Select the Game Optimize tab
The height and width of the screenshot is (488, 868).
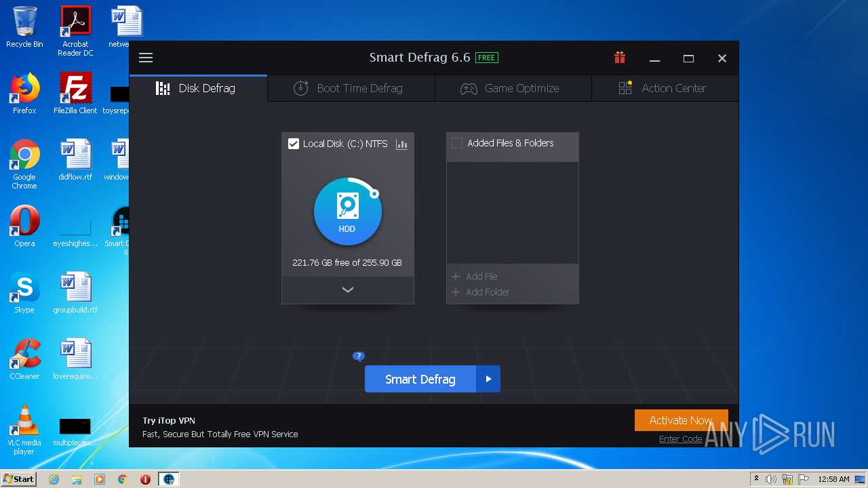click(513, 88)
